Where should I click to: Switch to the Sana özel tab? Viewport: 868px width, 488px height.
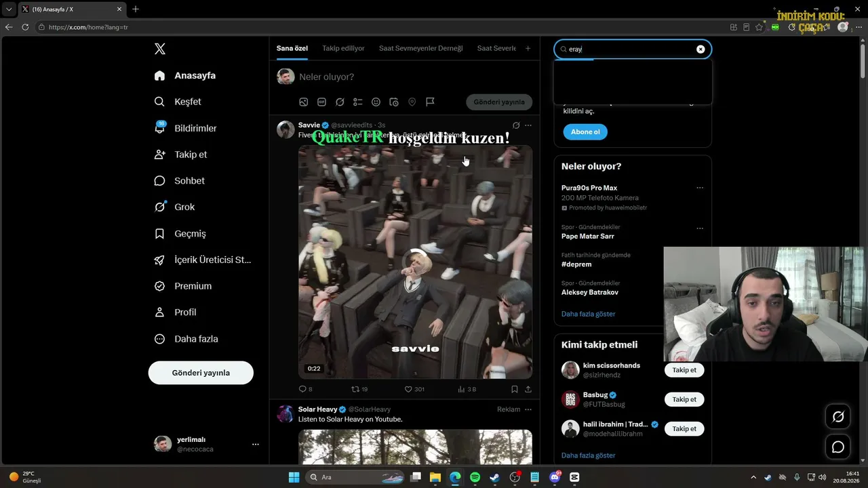pos(292,48)
